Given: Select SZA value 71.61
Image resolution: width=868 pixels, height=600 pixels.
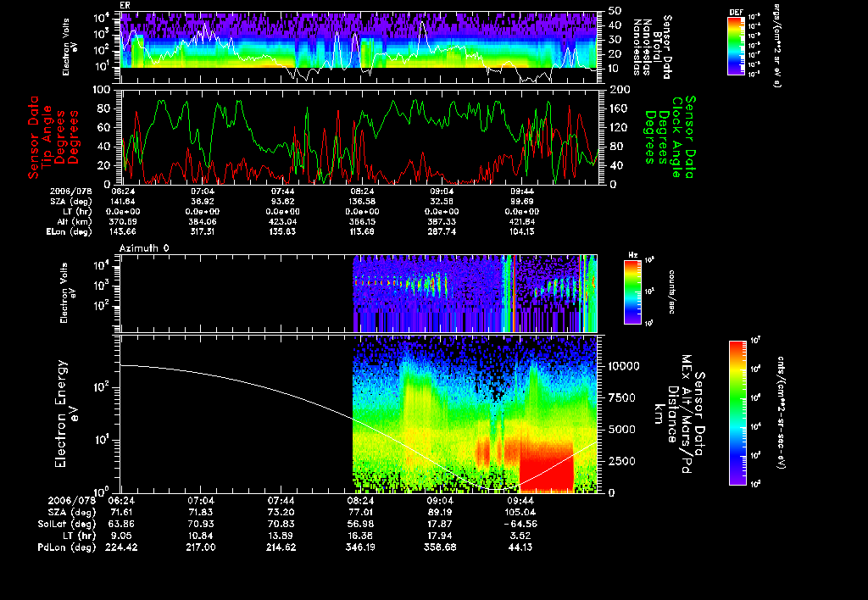Looking at the screenshot, I should click(122, 512).
